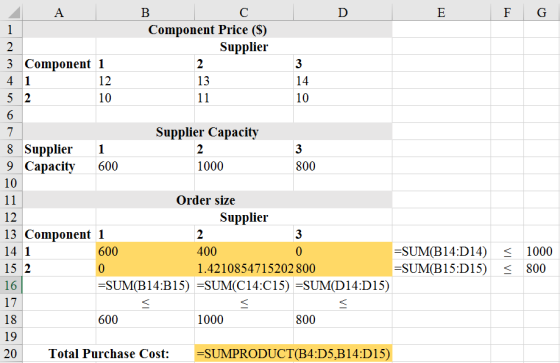This screenshot has height=363, width=560.
Task: Click the 'Component' label in row 13
Action: [x=59, y=234]
